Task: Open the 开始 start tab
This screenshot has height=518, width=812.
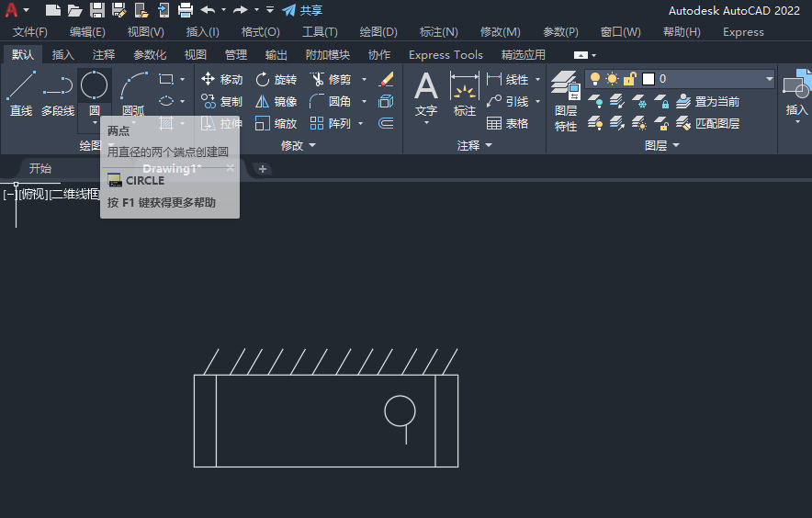Action: point(39,168)
